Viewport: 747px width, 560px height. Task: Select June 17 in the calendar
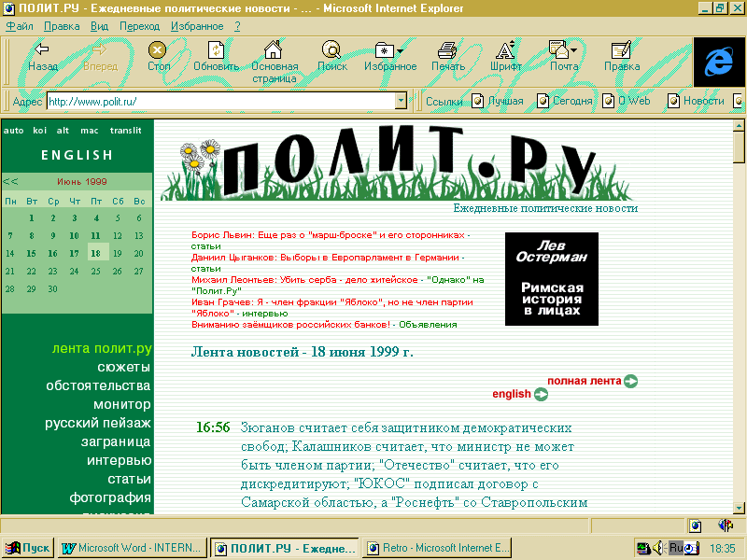point(75,253)
